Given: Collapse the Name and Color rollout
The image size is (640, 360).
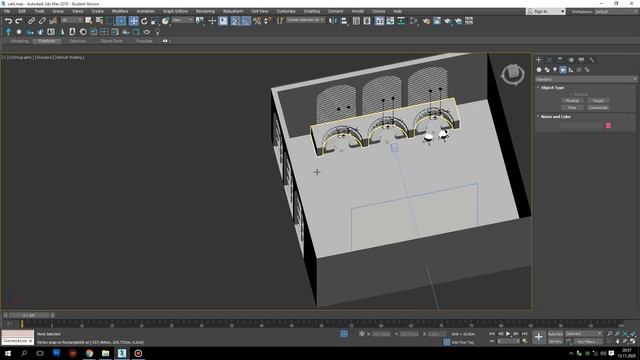Looking at the screenshot, I should point(555,117).
